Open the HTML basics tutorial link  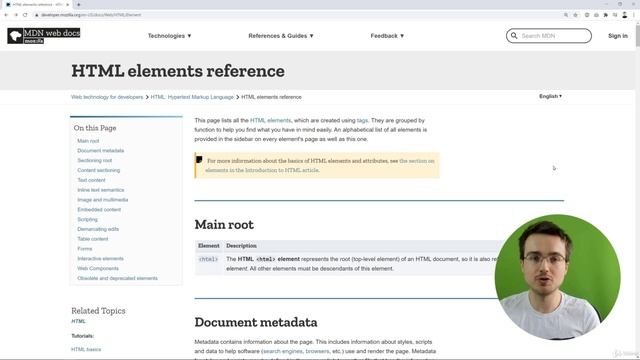pos(86,349)
